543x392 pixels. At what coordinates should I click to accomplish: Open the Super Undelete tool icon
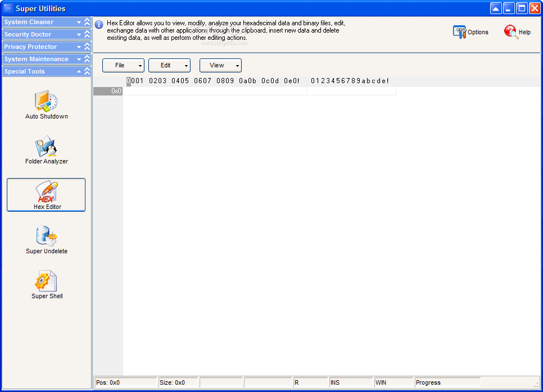click(47, 236)
